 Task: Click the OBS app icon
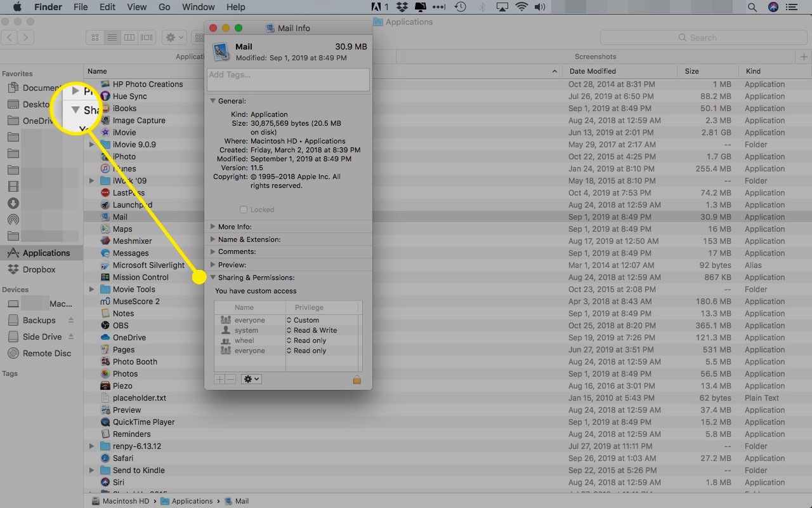[x=106, y=325]
